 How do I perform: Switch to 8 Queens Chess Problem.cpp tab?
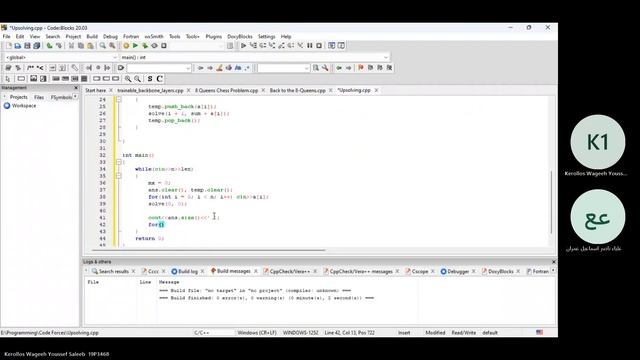pos(227,90)
